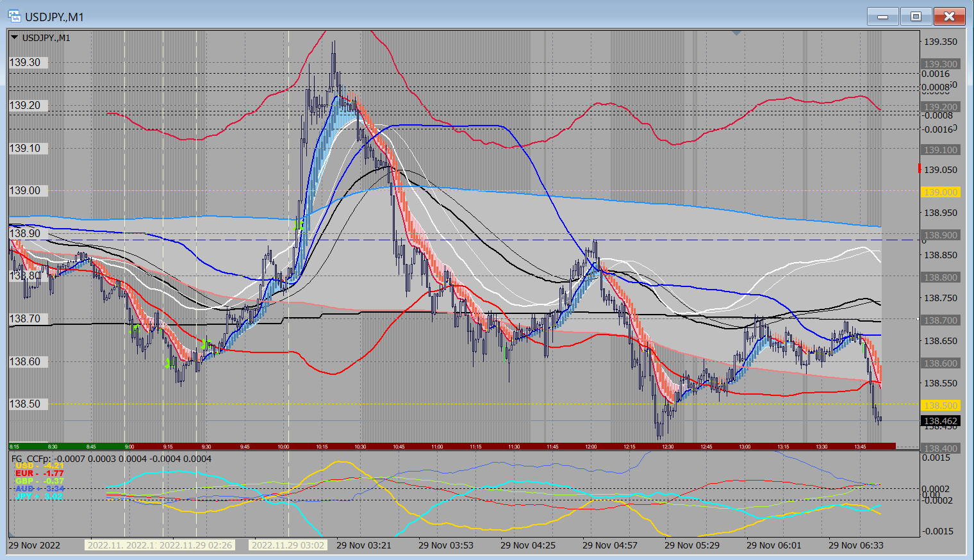Click the USDJPY.,M1 symbol label inside chart
Viewport: 974px width, 560px height.
(x=46, y=38)
